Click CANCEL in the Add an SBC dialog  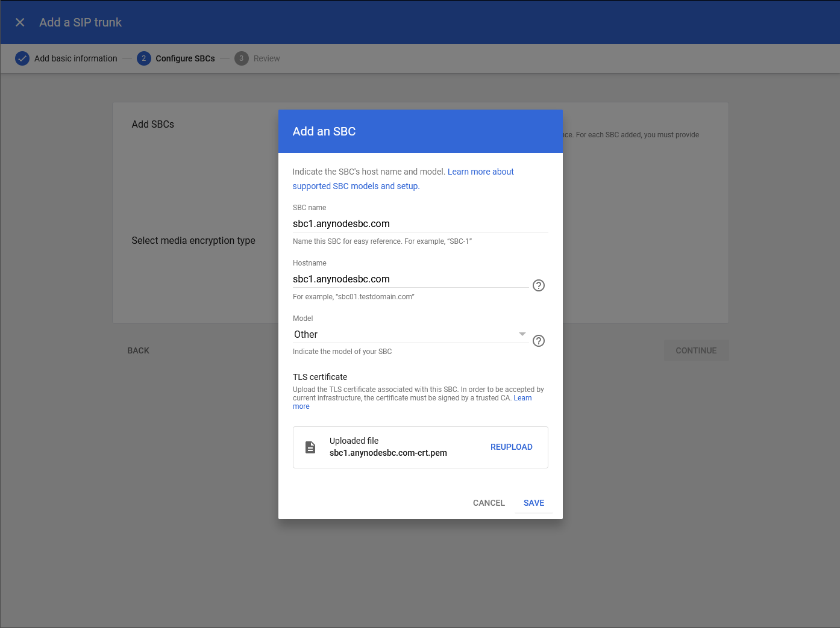[x=489, y=503]
